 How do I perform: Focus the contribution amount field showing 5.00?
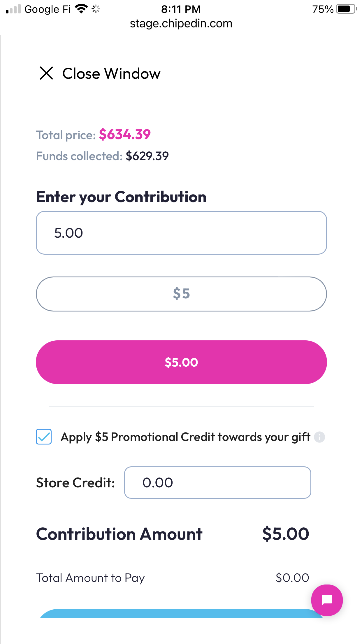(181, 233)
